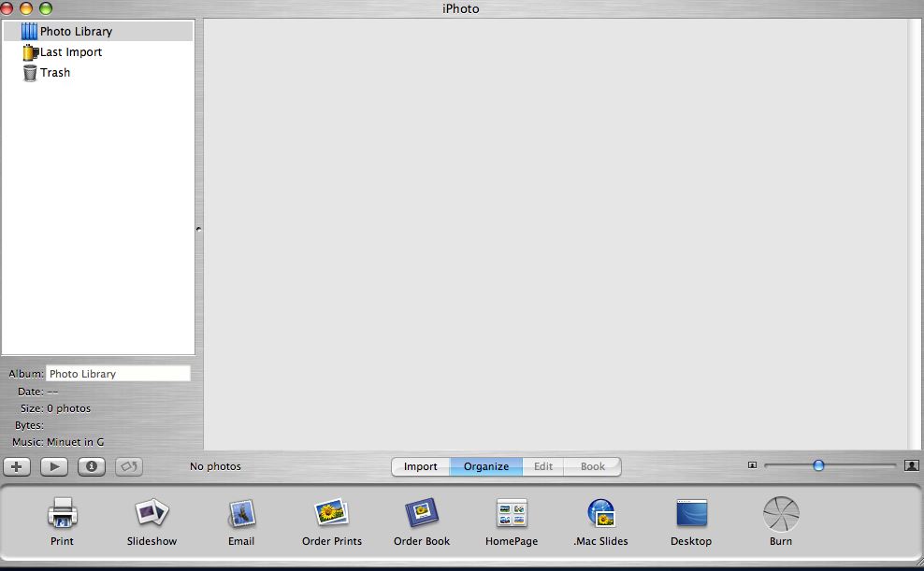The height and width of the screenshot is (571, 924).
Task: Click the 'Music: Minuet in G' text
Action: (58, 441)
